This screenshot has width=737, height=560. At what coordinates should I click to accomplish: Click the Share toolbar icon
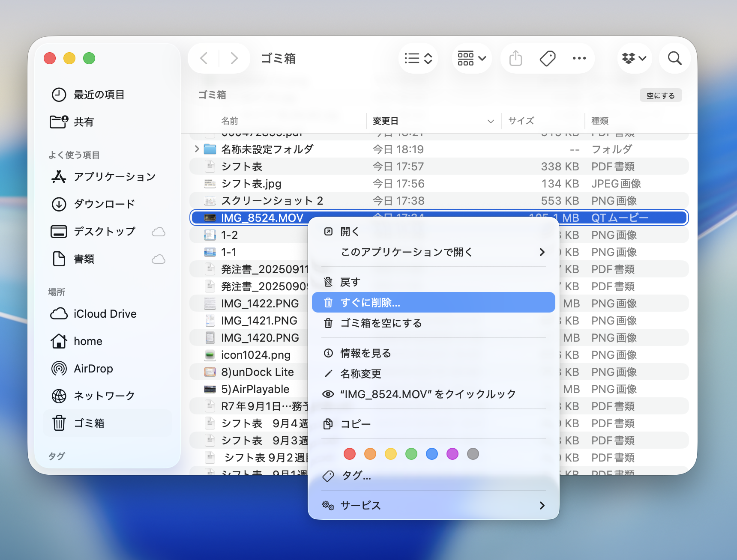tap(516, 58)
